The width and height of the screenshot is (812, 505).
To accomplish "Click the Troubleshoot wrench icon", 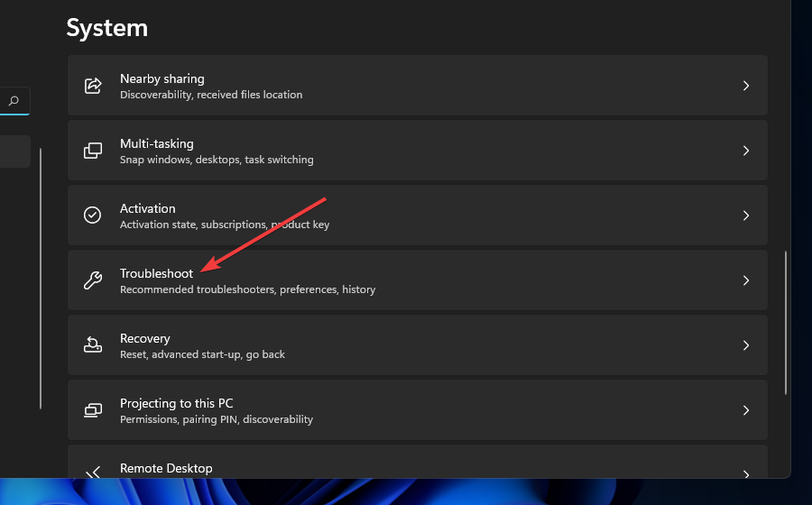I will pyautogui.click(x=93, y=280).
